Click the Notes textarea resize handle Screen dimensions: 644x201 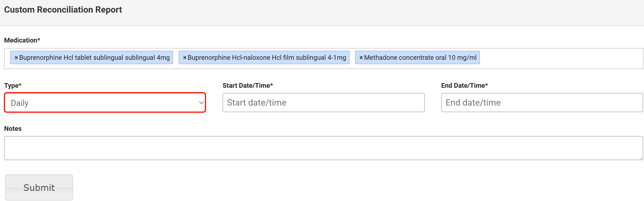pyautogui.click(x=641, y=158)
